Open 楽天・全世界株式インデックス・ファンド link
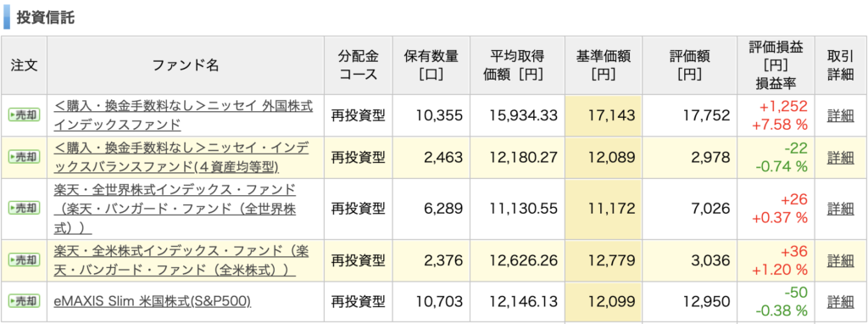 (175, 209)
